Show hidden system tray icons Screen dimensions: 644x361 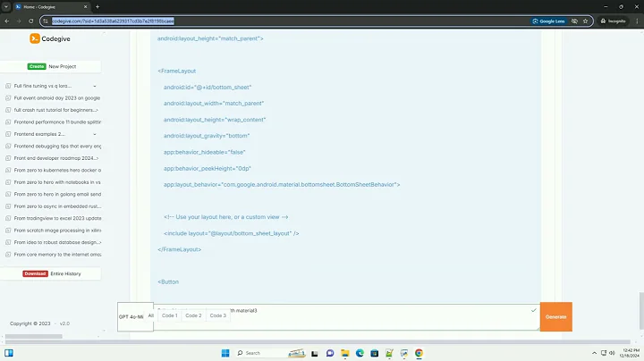594,353
